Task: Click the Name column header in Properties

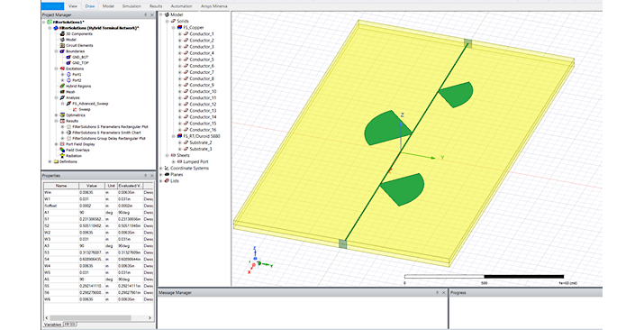Action: [x=60, y=186]
